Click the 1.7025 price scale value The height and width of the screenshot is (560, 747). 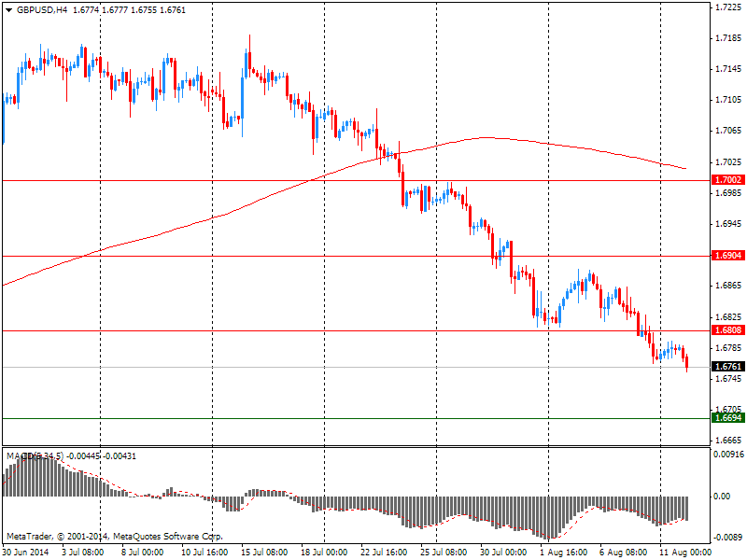(x=729, y=162)
